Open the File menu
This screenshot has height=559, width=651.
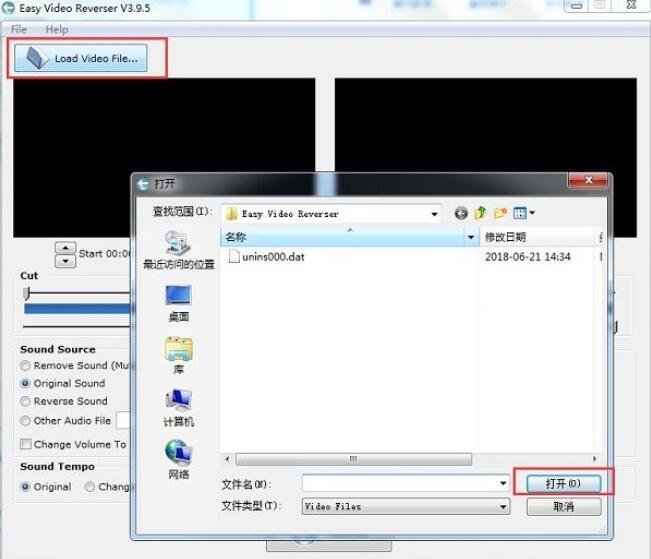[x=19, y=30]
